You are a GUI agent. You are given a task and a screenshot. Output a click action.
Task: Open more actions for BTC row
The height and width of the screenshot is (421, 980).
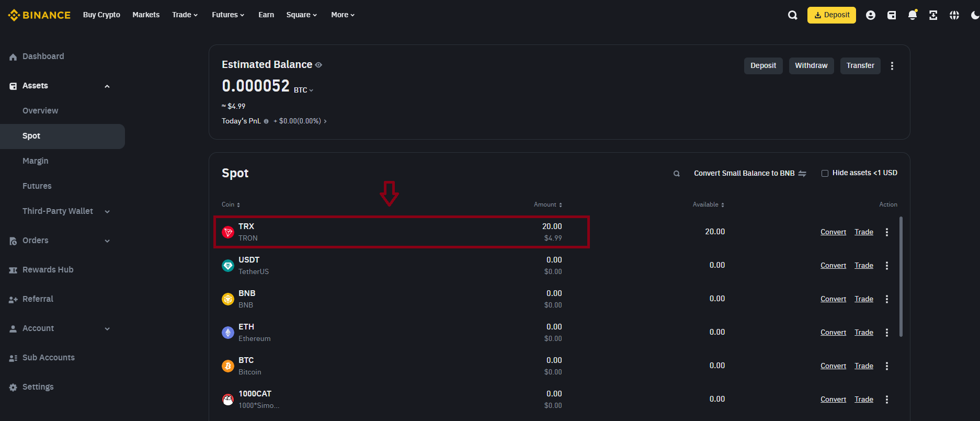tap(887, 366)
